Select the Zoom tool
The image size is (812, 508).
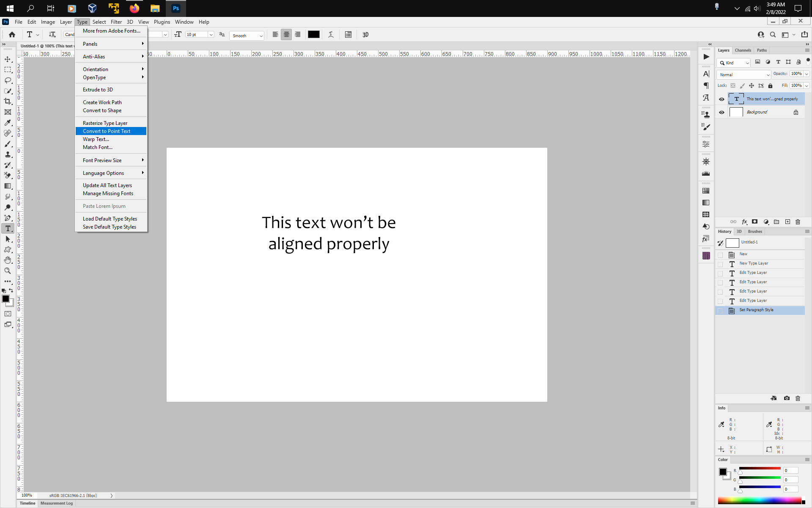coord(8,271)
